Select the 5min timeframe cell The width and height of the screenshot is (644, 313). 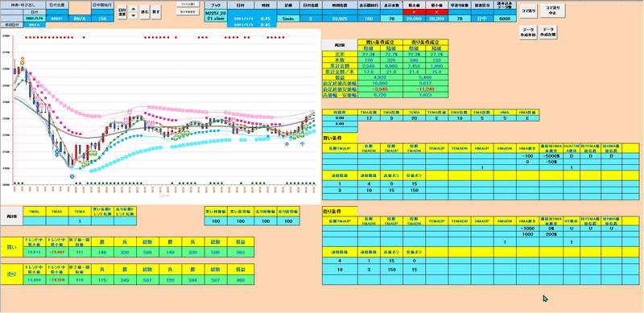[288, 19]
